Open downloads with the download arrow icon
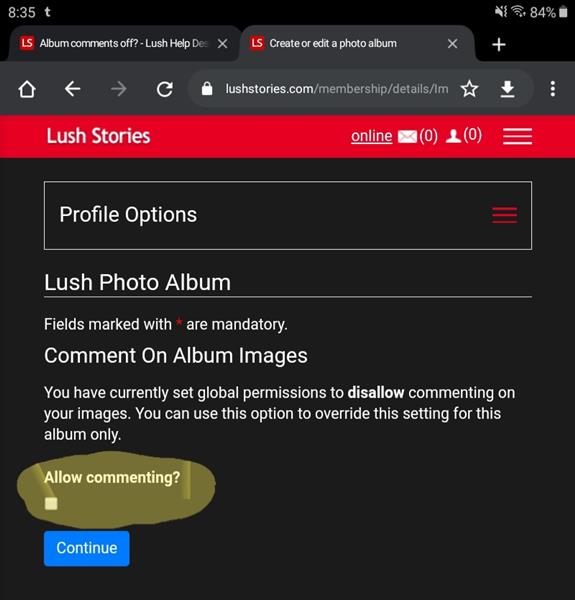Image resolution: width=575 pixels, height=600 pixels. coord(507,89)
